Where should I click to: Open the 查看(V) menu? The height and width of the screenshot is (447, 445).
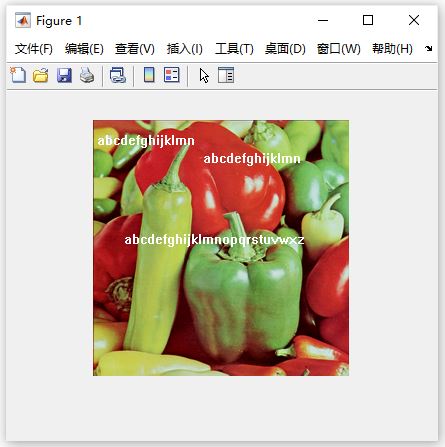(x=135, y=49)
